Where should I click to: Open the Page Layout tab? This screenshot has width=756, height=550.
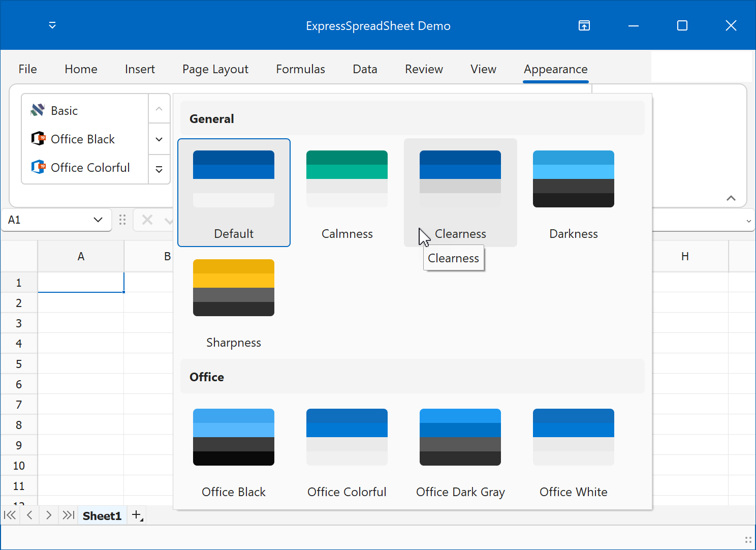click(215, 69)
